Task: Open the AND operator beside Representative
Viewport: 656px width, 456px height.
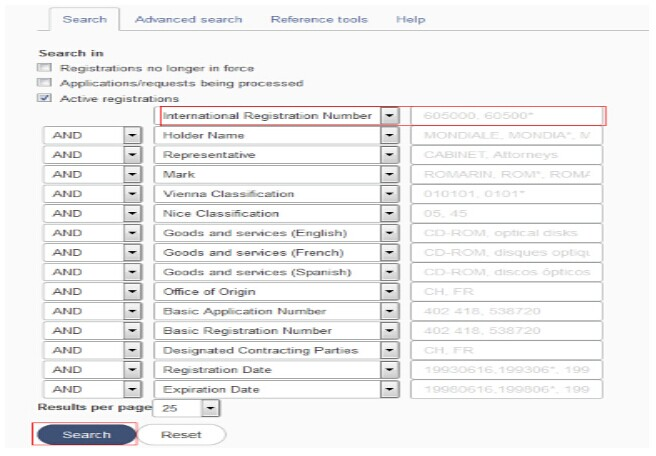Action: (132, 155)
